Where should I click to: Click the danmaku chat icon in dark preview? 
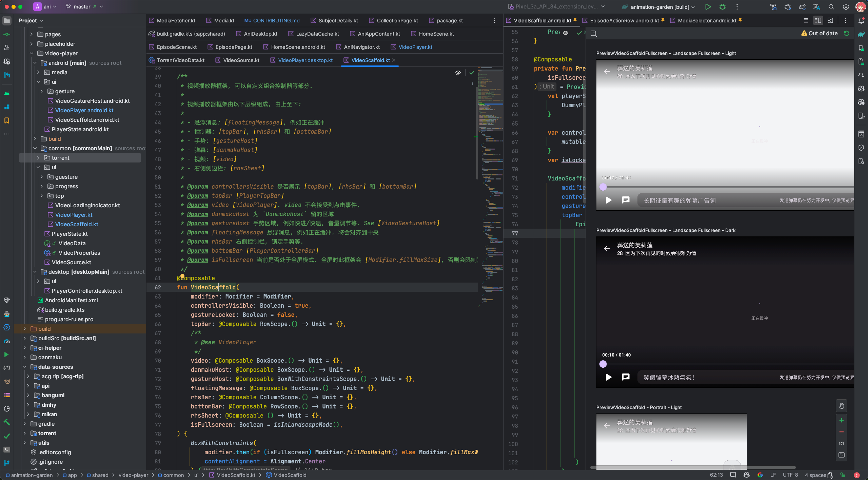pos(626,377)
